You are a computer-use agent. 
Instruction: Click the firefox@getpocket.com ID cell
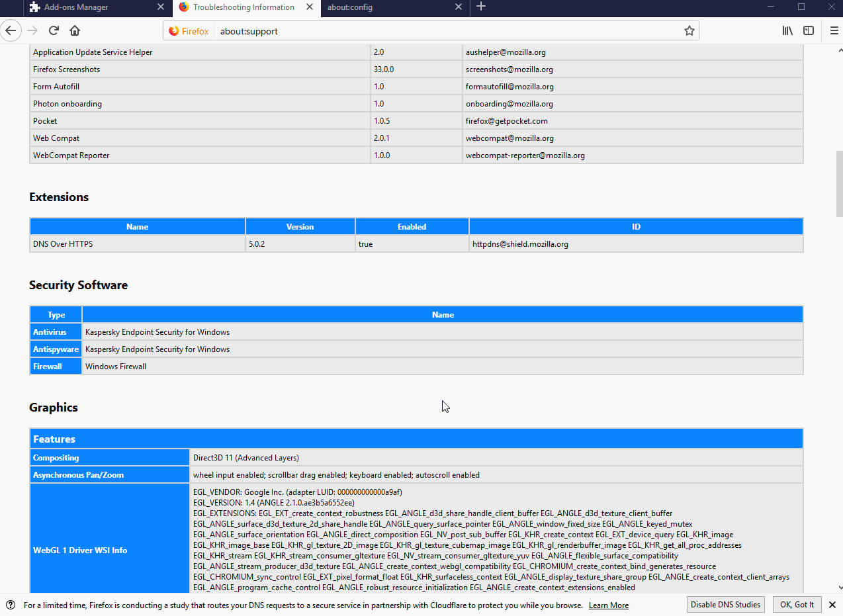pos(633,121)
